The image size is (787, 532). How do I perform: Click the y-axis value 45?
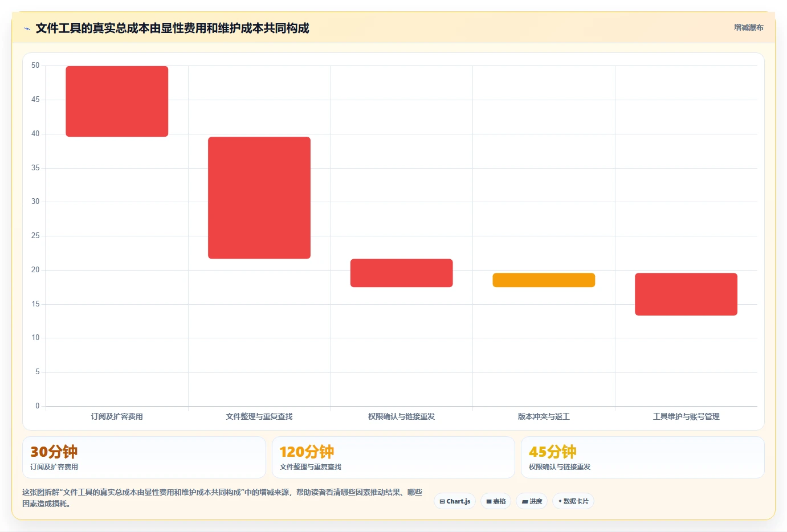pos(35,100)
